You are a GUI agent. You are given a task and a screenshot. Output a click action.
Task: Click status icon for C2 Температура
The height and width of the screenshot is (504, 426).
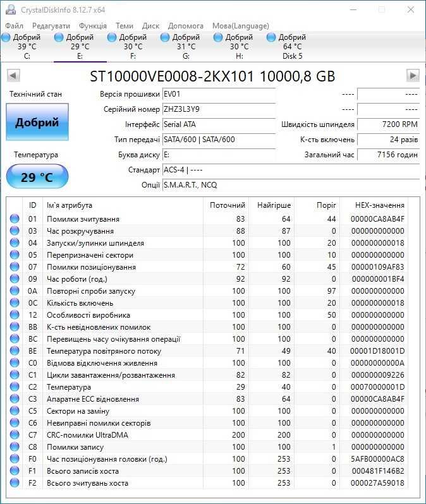[x=15, y=387]
